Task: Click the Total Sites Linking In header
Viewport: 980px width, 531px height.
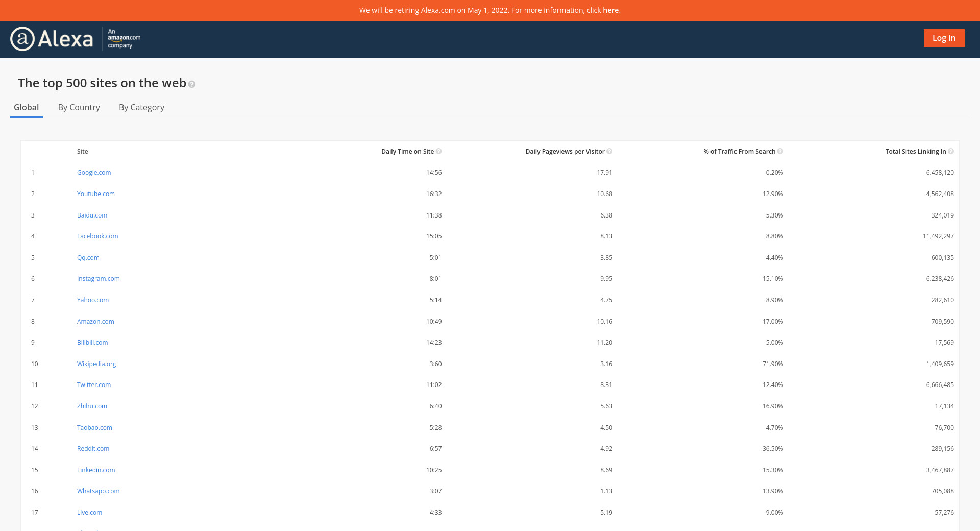Action: coord(916,152)
